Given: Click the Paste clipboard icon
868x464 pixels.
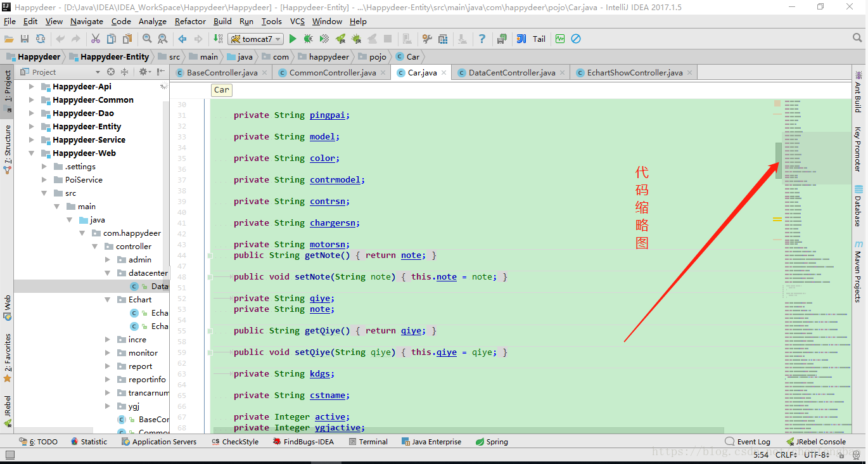Looking at the screenshot, I should [127, 39].
